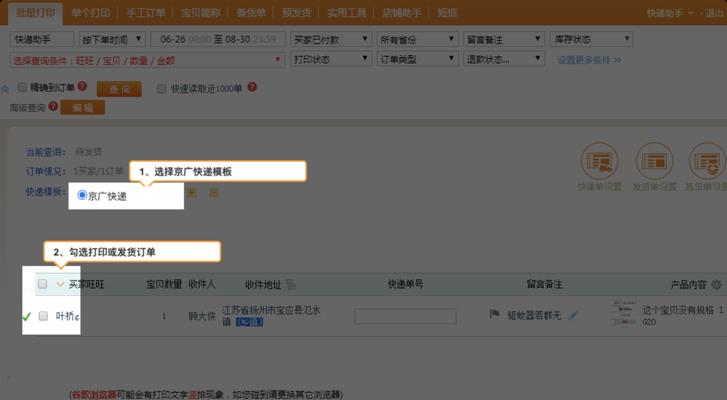Open the 订单类型 dropdown
This screenshot has height=400, width=727.
417,59
